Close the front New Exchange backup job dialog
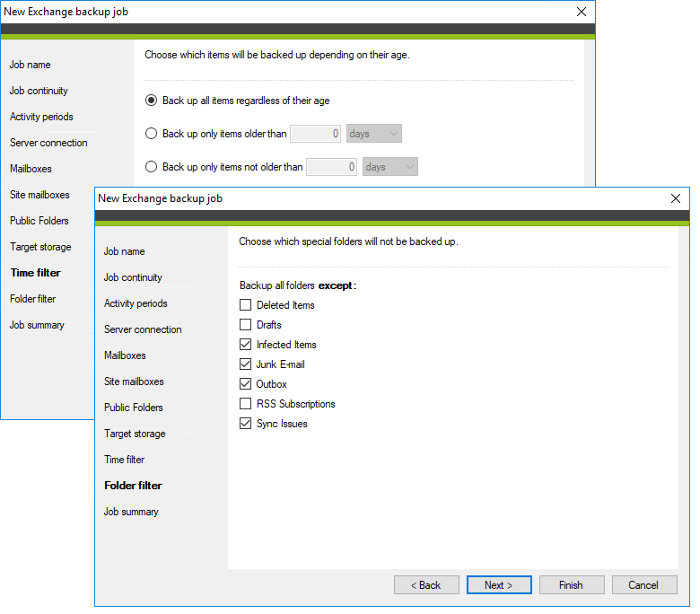700x614 pixels. coord(676,198)
